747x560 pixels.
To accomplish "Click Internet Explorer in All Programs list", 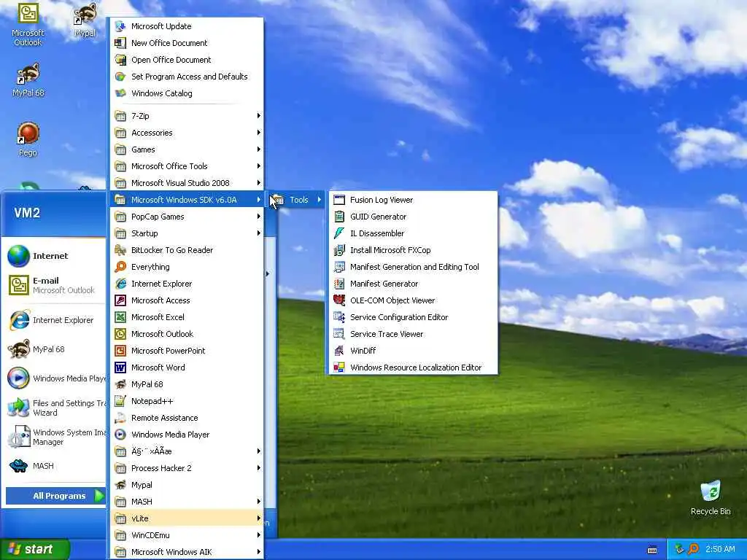I will (x=187, y=284).
